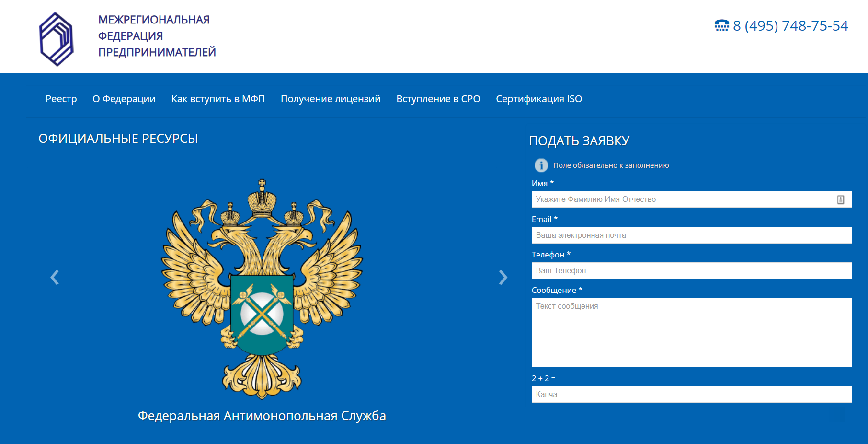Click the telephone icon beside phone number
Screen dimensions: 868x444
pos(722,25)
